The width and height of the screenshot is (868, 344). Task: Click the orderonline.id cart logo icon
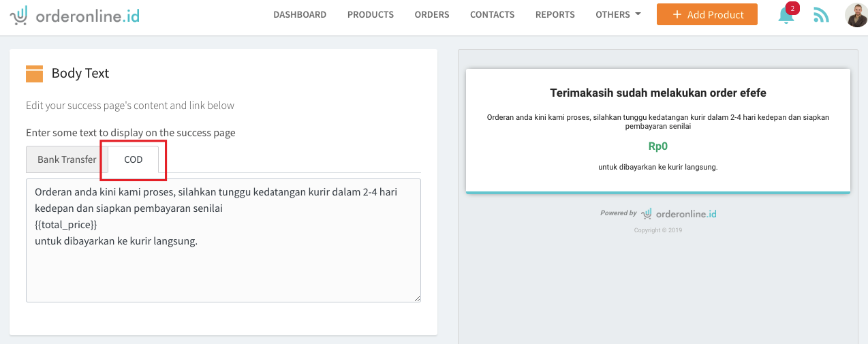tap(19, 15)
